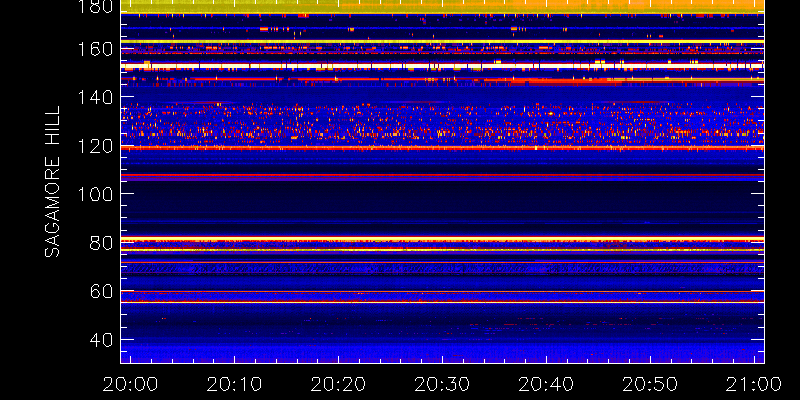
Task: Click the 40 frequency axis label
Action: [x=101, y=340]
